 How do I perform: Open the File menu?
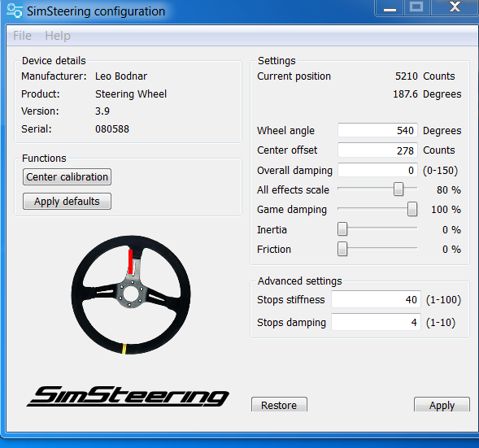coord(22,36)
